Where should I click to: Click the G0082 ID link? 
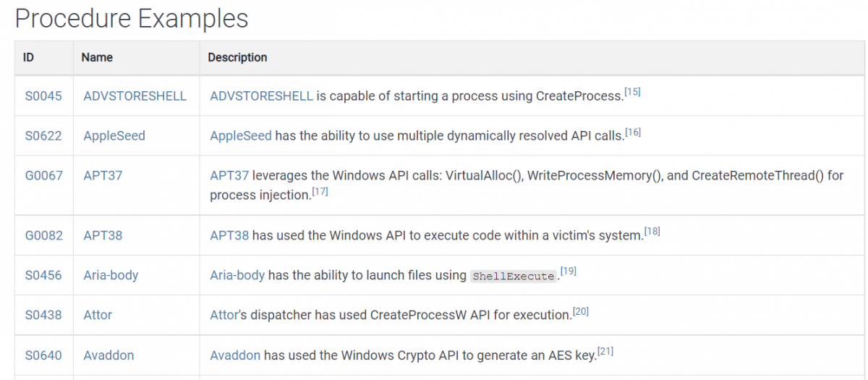[x=44, y=235]
